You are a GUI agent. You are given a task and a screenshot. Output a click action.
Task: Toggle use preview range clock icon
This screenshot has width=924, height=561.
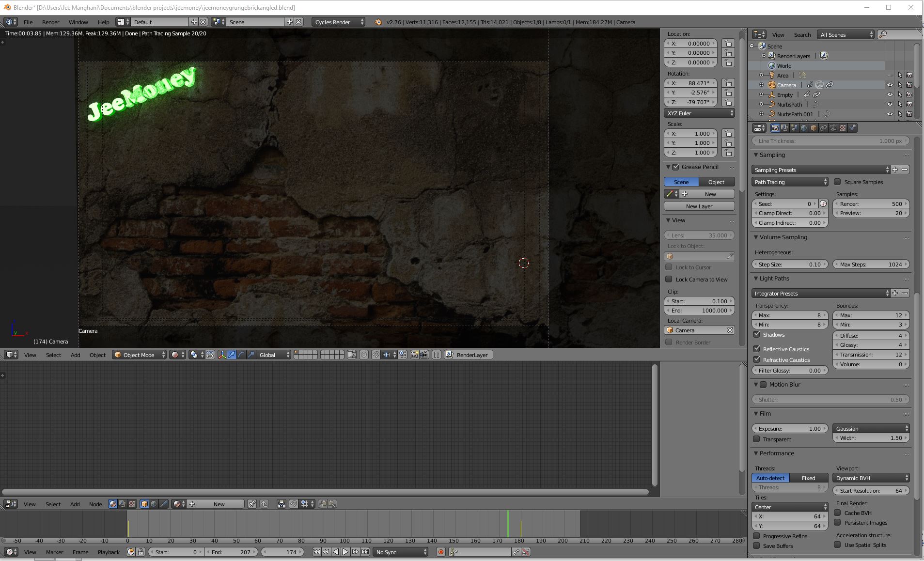[x=130, y=552]
